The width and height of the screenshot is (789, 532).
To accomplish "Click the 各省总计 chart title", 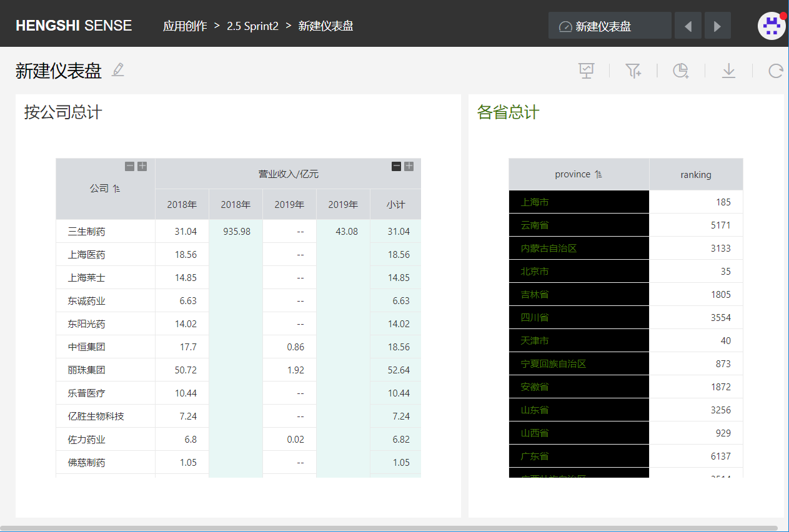I will 508,112.
